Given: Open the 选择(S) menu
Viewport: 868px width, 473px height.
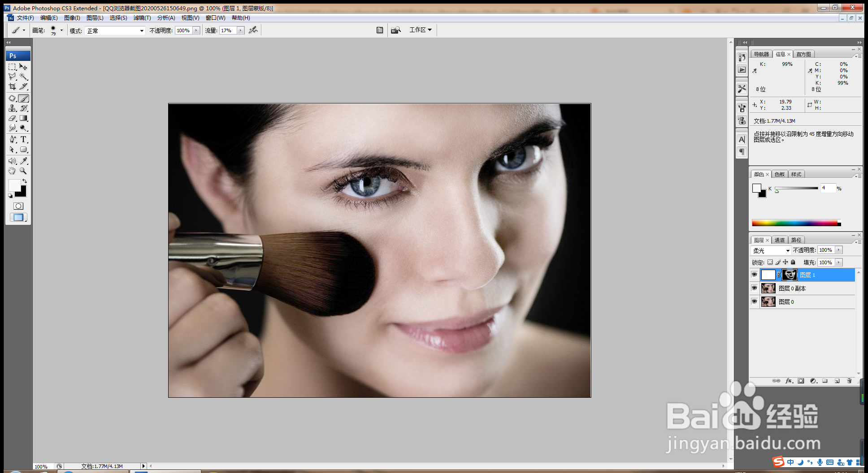Looking at the screenshot, I should click(118, 18).
